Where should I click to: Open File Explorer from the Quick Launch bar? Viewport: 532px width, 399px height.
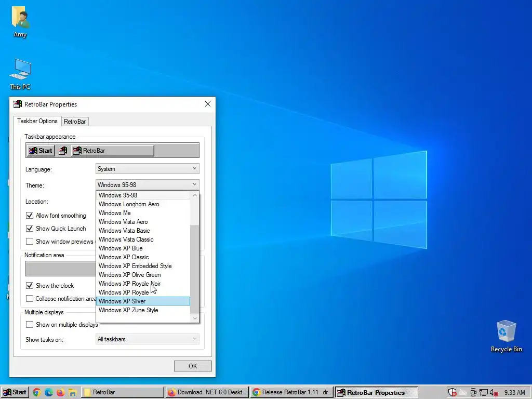pos(72,393)
